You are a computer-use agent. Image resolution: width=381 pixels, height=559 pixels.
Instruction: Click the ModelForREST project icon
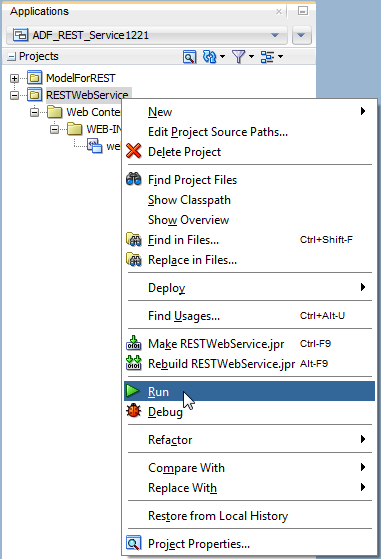coord(34,78)
